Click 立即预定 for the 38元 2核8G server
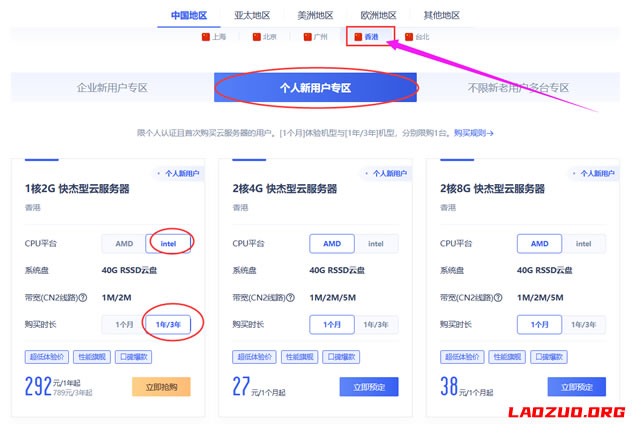 (x=577, y=387)
